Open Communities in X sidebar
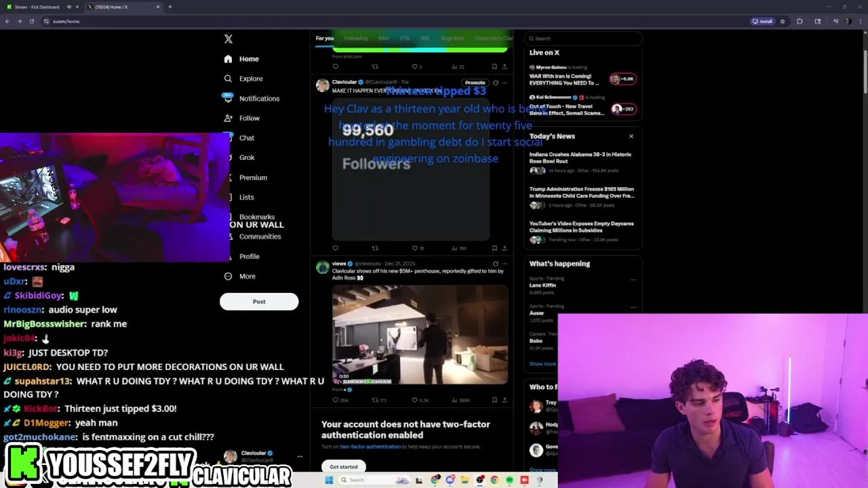 pyautogui.click(x=259, y=237)
